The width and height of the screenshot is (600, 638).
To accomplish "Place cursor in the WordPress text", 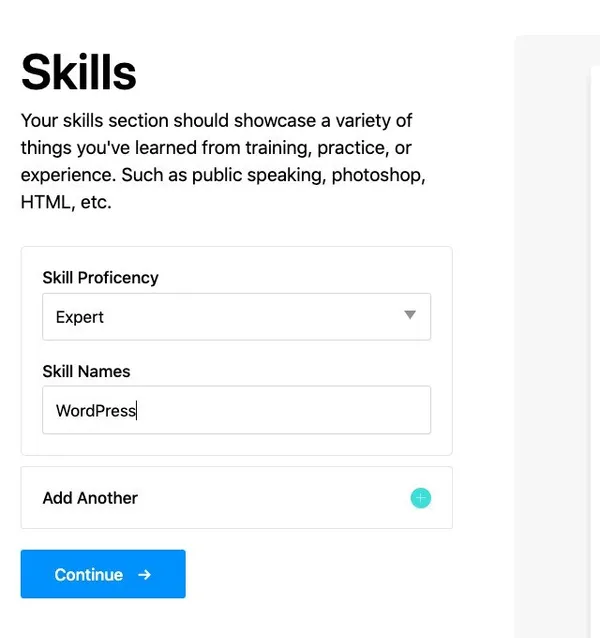I will (x=95, y=410).
